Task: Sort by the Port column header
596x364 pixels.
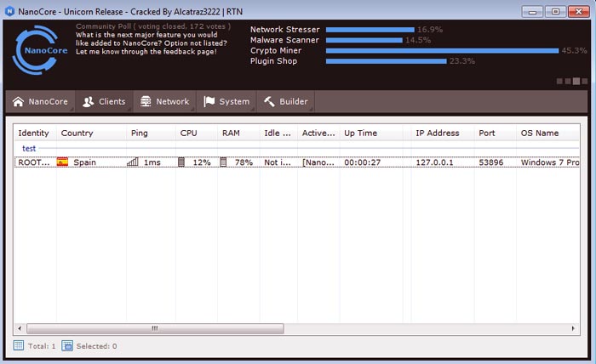Action: (x=496, y=133)
